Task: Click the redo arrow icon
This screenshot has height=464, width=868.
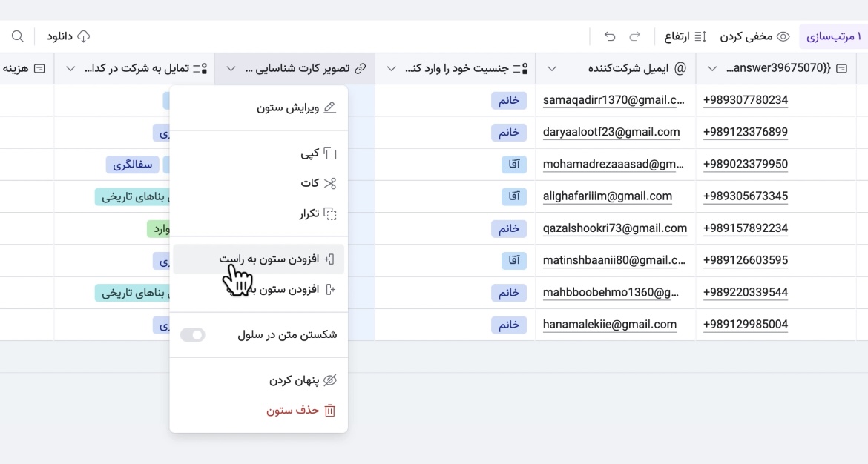Action: point(635,36)
